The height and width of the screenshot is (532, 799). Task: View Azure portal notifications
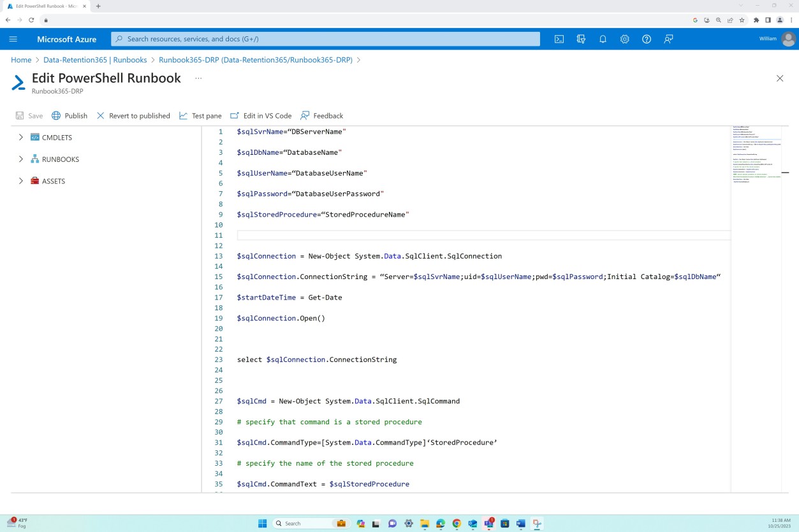(x=602, y=39)
